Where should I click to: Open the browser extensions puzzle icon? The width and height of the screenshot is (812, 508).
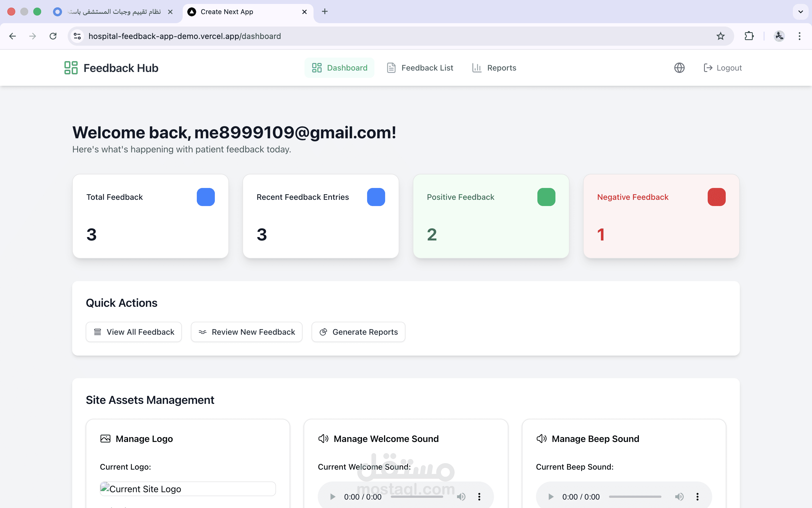tap(749, 36)
